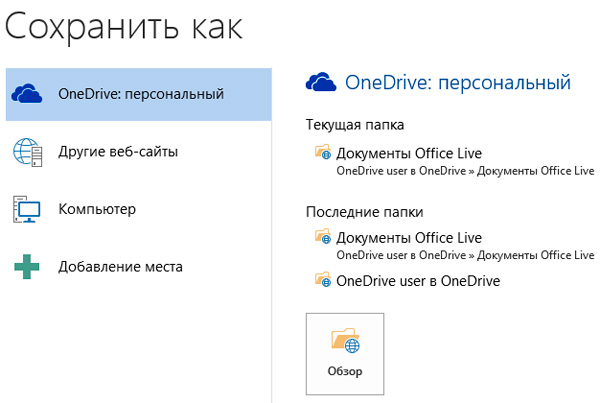Open the OneDrive user в OneDrive folder

coord(418,281)
